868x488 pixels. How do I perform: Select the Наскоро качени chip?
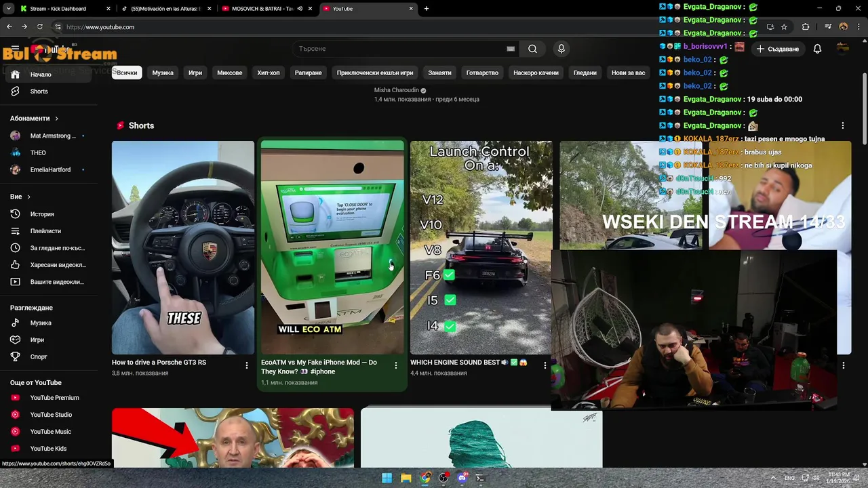(x=536, y=73)
